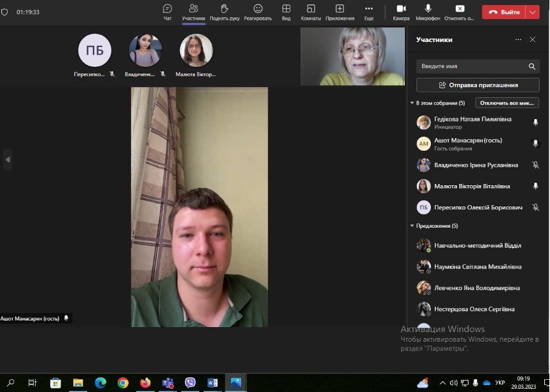550x392 pixels.
Task: Select Ашот Манасарян (гость) in participant list
Action: coord(477,144)
